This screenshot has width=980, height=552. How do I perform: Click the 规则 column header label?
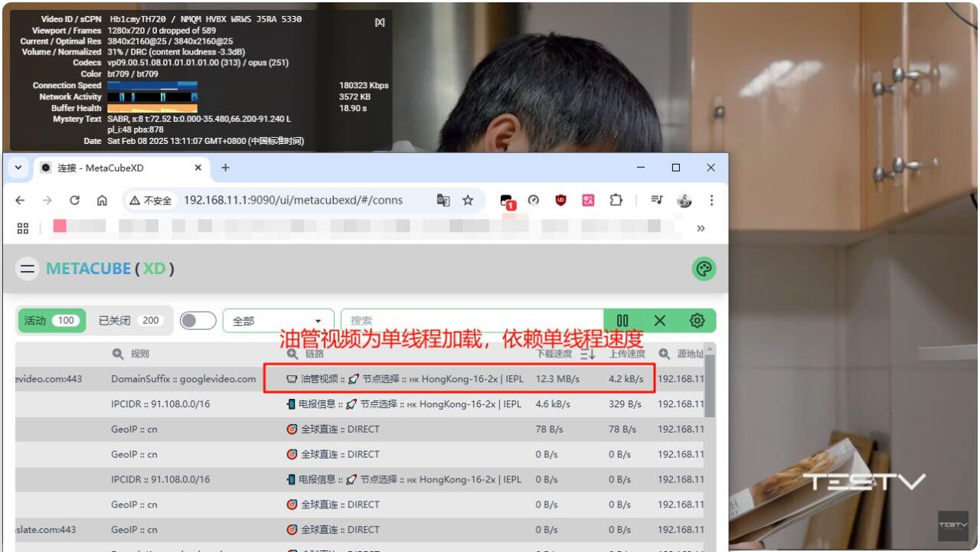pyautogui.click(x=139, y=354)
